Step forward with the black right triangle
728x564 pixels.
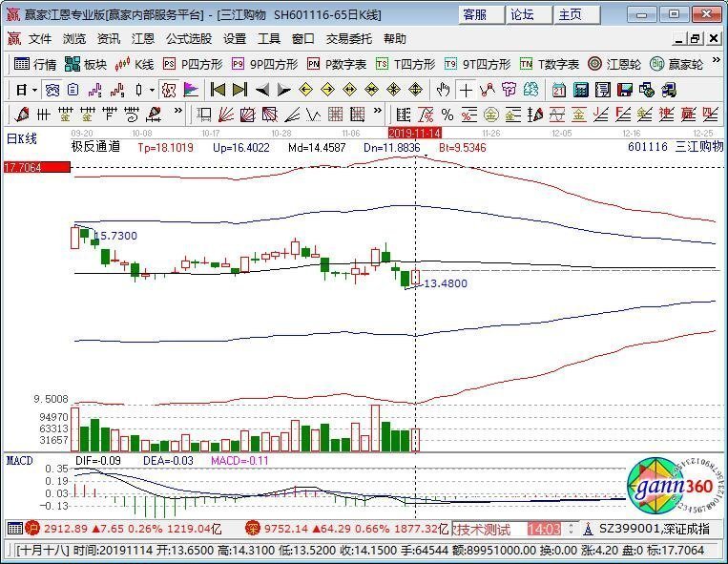coord(283,90)
